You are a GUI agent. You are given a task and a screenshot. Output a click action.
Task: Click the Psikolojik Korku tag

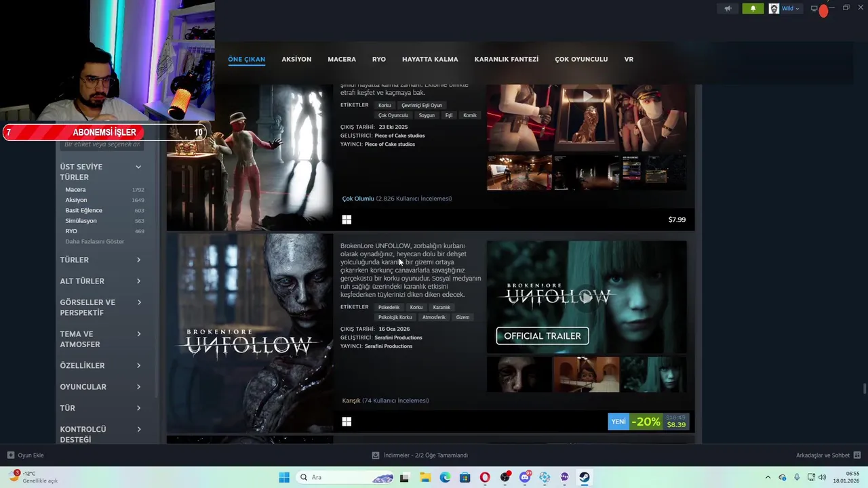point(395,317)
